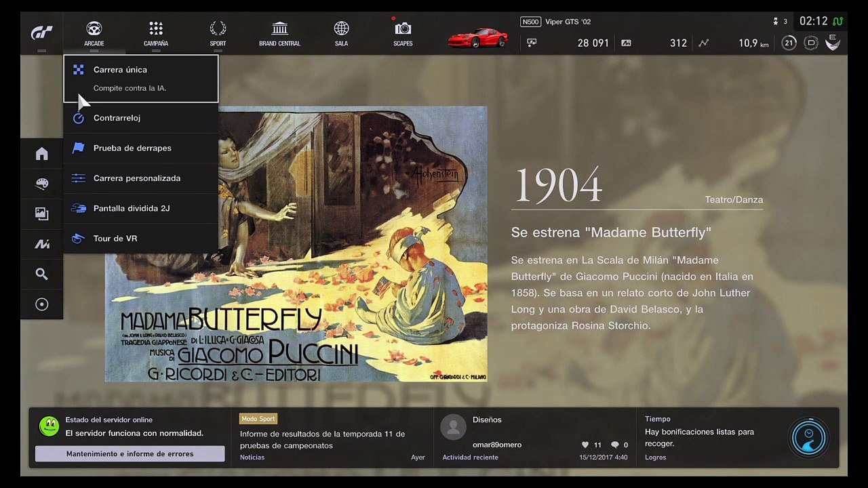Viewport: 868px width, 488px height.
Task: Click the GT logo in the top bar
Action: pyautogui.click(x=41, y=33)
